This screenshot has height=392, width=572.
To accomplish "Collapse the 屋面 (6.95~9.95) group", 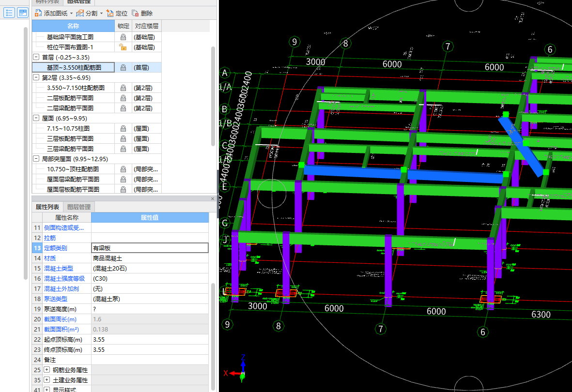I will click(x=36, y=118).
